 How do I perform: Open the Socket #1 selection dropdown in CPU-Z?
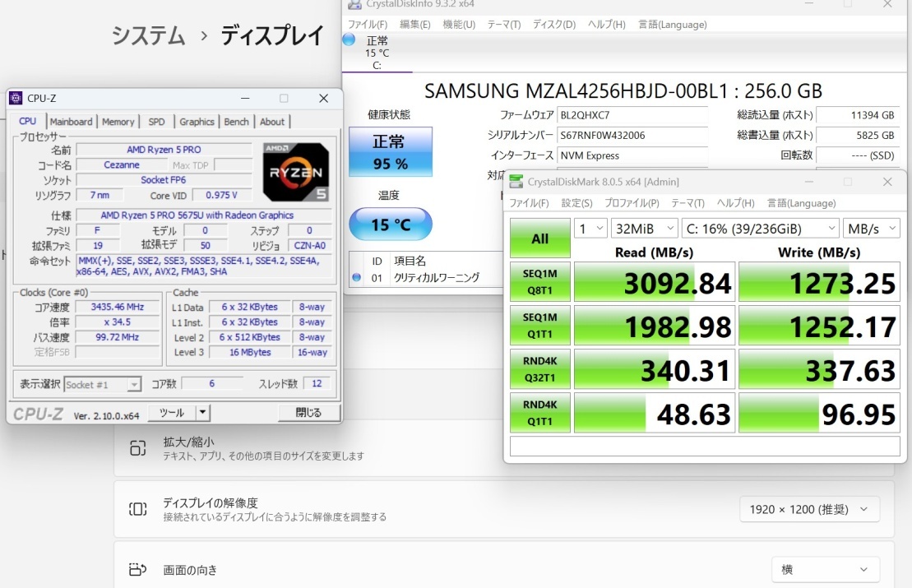tap(102, 384)
